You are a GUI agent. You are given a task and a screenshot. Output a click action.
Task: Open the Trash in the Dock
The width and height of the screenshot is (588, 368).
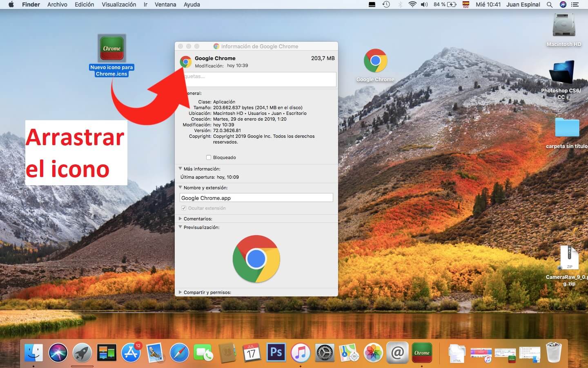554,352
